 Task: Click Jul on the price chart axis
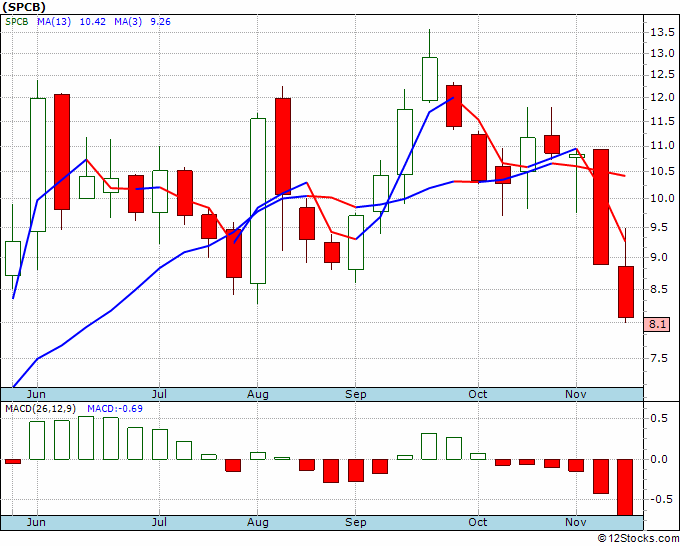click(159, 394)
